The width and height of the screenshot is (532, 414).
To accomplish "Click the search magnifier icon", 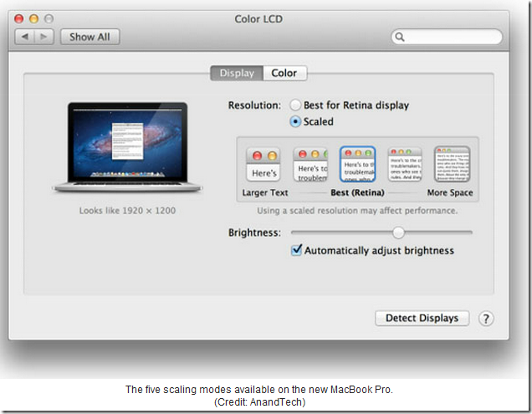I will pyautogui.click(x=400, y=37).
